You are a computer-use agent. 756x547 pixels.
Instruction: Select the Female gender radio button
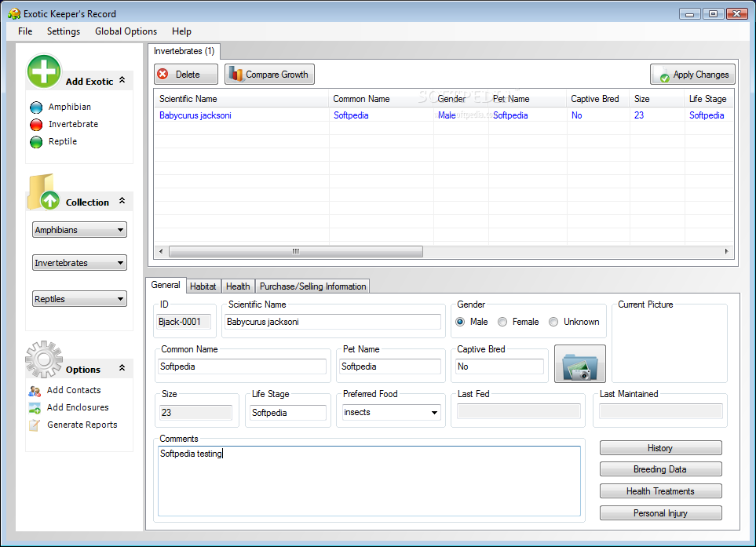coord(502,322)
